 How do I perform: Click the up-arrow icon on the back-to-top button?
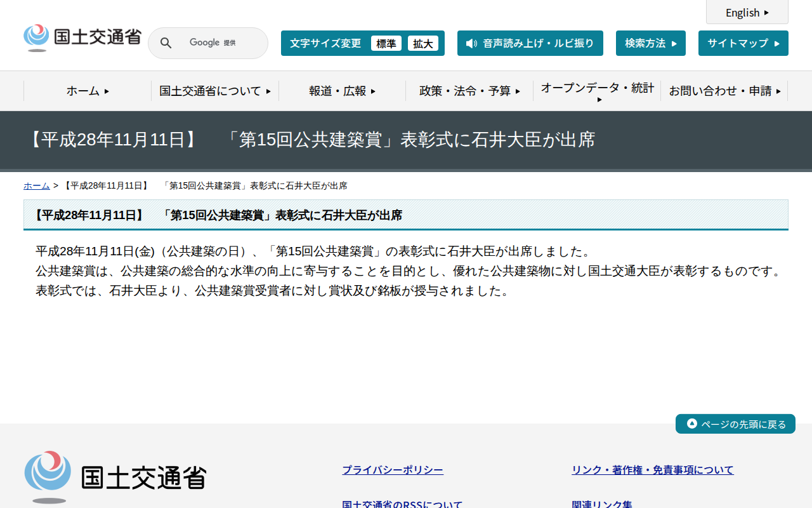(x=692, y=424)
